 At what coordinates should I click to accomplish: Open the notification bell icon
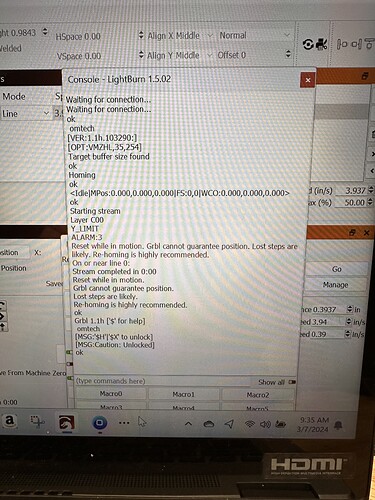338,425
